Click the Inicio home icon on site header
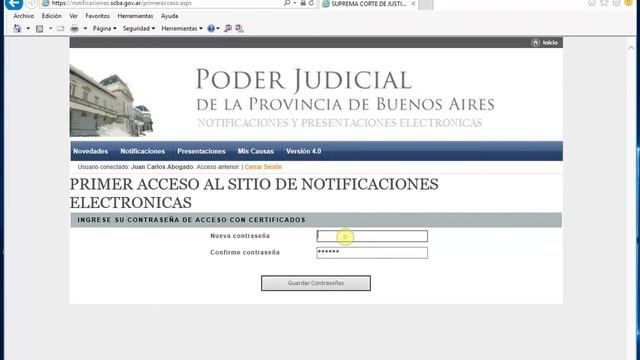Image resolution: width=640 pixels, height=360 pixels. (x=536, y=42)
